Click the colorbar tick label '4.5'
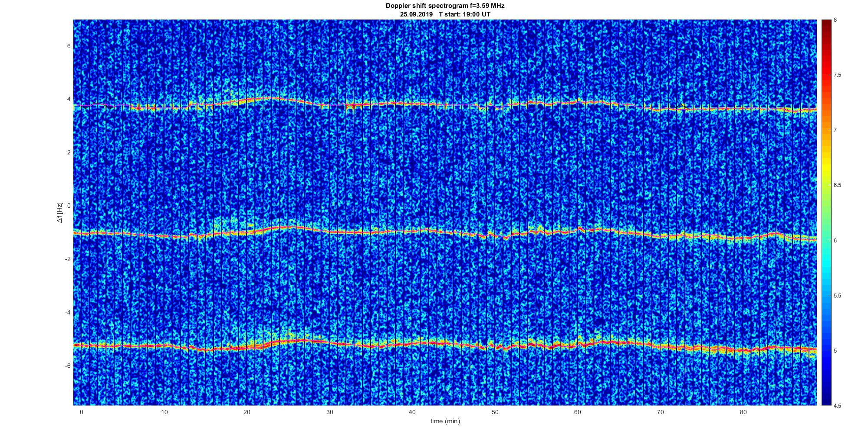The image size is (868, 435). tap(837, 406)
